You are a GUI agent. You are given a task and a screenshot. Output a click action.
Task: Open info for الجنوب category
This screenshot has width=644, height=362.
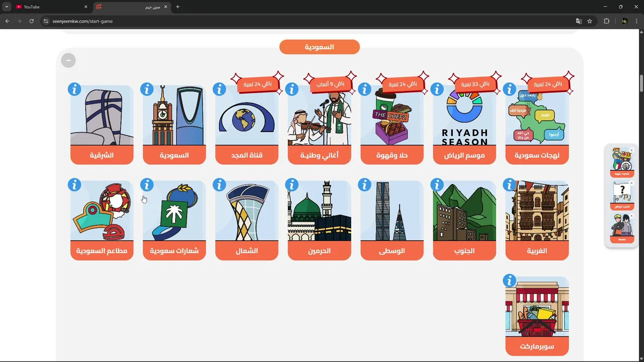click(x=437, y=185)
